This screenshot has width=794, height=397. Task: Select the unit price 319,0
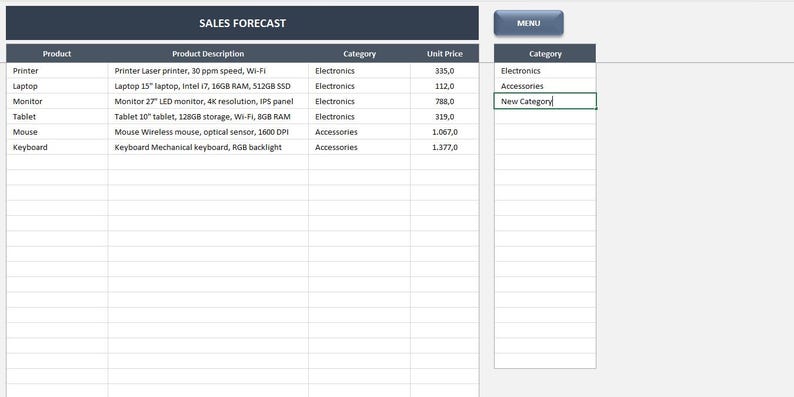pyautogui.click(x=445, y=116)
